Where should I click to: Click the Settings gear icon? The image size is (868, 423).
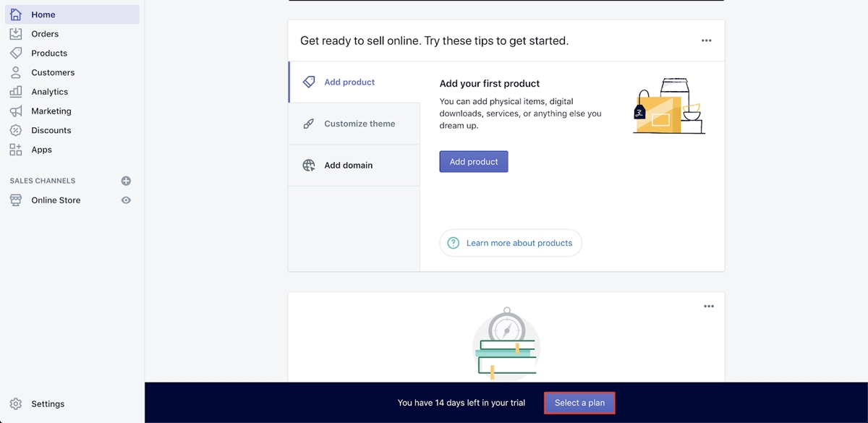pos(16,404)
